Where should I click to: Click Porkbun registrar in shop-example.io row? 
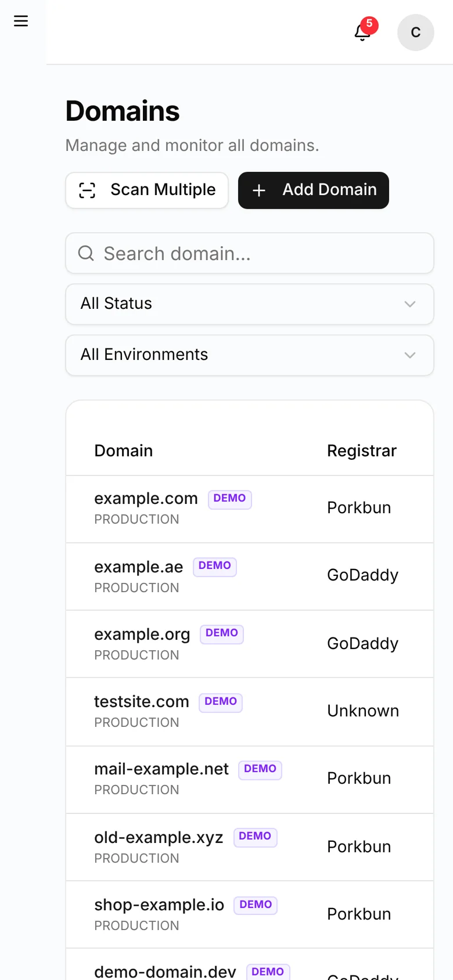(x=359, y=914)
